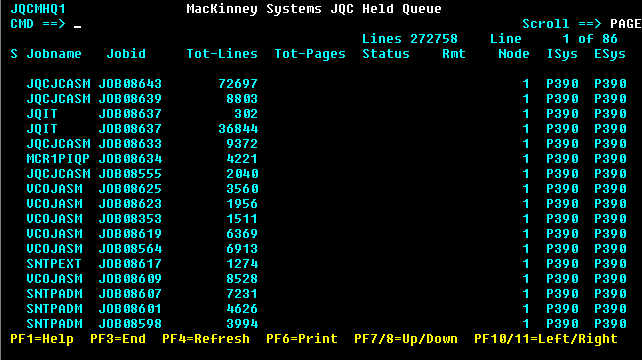Viewport: 642px width, 360px height.
Task: Click Tot-Lines value 72697
Action: [x=238, y=84]
